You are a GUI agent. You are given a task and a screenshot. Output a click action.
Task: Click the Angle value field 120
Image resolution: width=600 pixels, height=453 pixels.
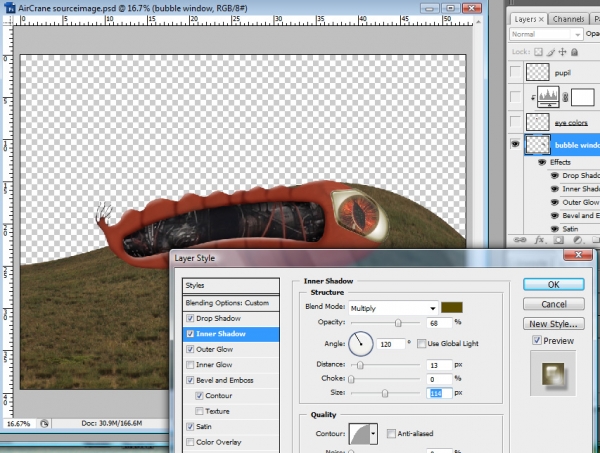391,344
